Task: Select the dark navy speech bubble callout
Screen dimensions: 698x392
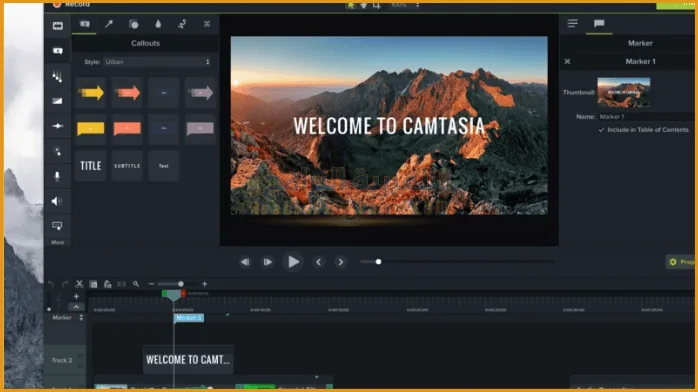Action: click(x=164, y=129)
